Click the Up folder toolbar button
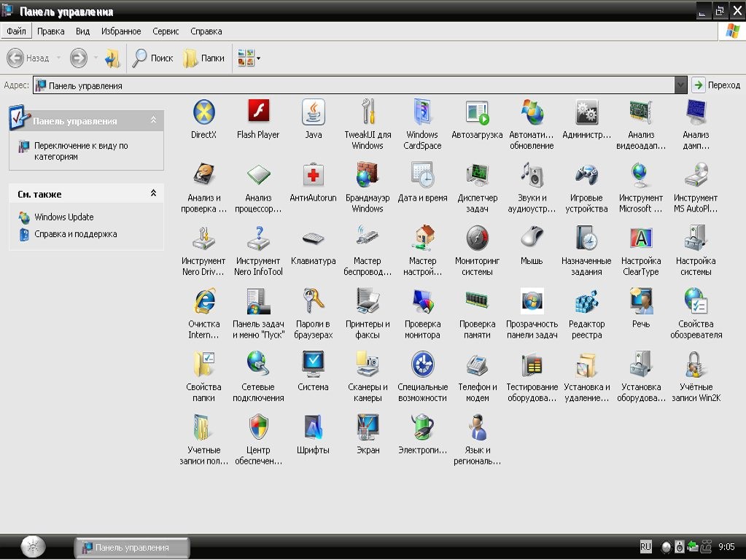Screen dimensions: 746x560 click(x=112, y=58)
